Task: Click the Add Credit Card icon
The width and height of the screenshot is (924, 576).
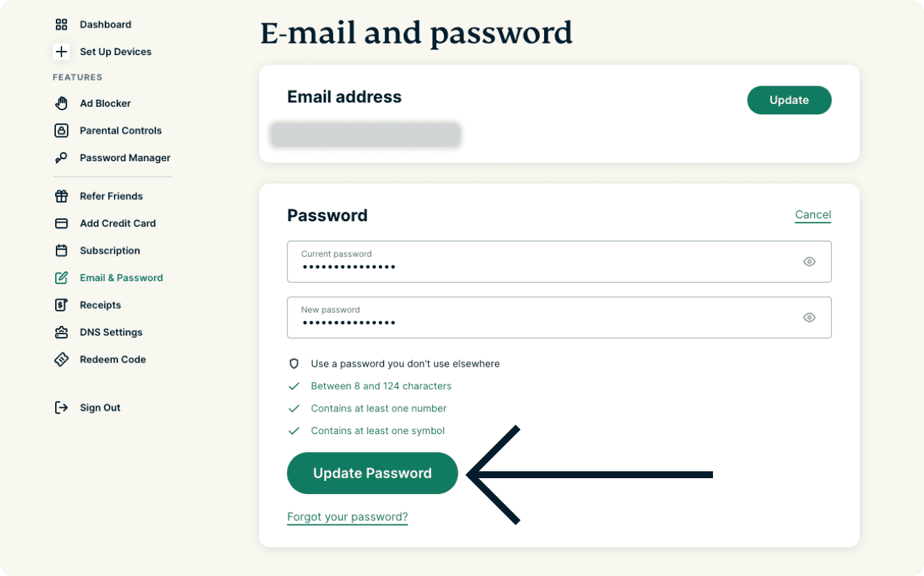Action: click(61, 223)
